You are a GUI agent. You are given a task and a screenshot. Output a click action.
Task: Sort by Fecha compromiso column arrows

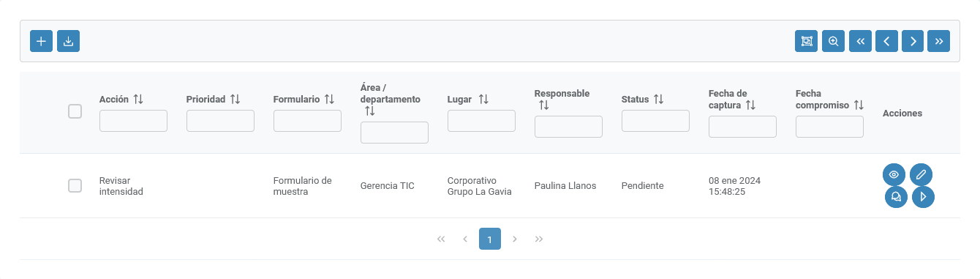click(x=859, y=105)
